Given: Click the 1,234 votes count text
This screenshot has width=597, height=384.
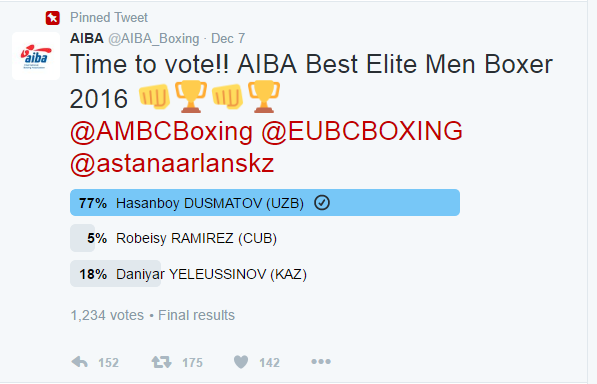Looking at the screenshot, I should click(x=107, y=315).
